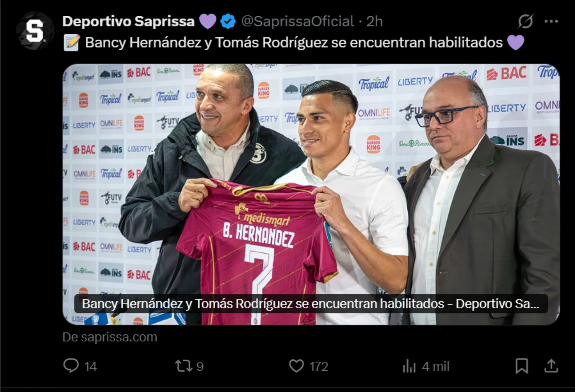Click the reply speech bubble icon
The width and height of the screenshot is (575, 392).
[x=71, y=366]
